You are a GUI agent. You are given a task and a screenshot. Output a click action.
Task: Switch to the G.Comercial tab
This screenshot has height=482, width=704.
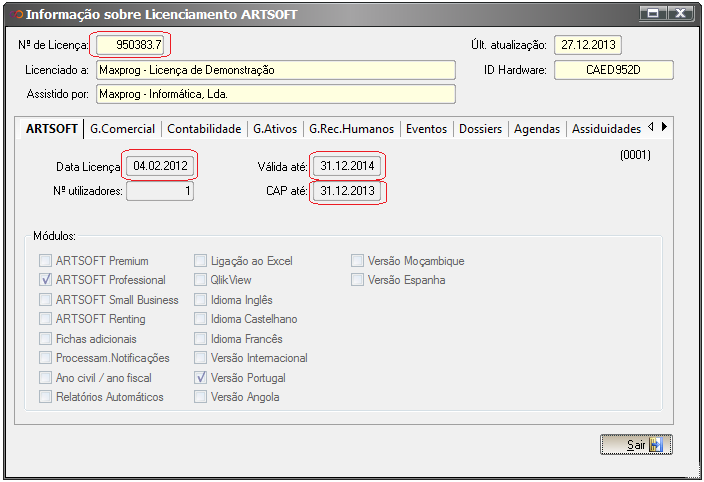121,129
